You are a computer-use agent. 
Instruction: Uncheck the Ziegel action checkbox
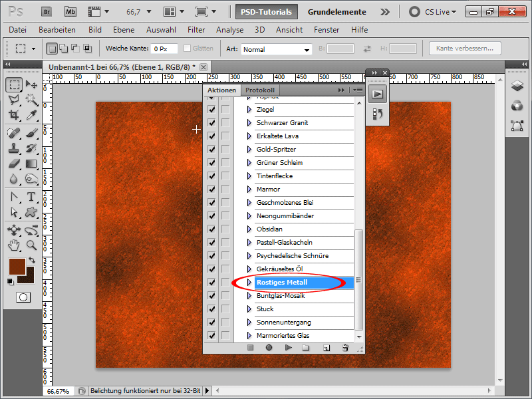pyautogui.click(x=211, y=110)
